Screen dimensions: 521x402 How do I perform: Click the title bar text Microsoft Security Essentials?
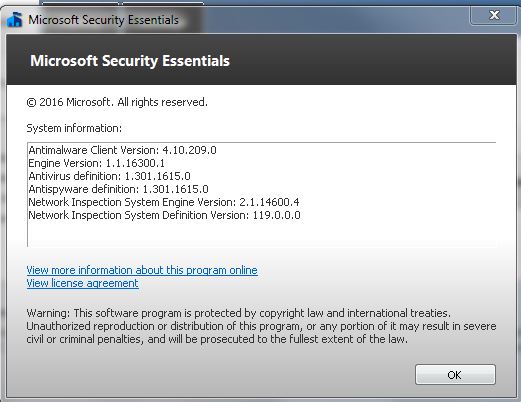point(103,20)
